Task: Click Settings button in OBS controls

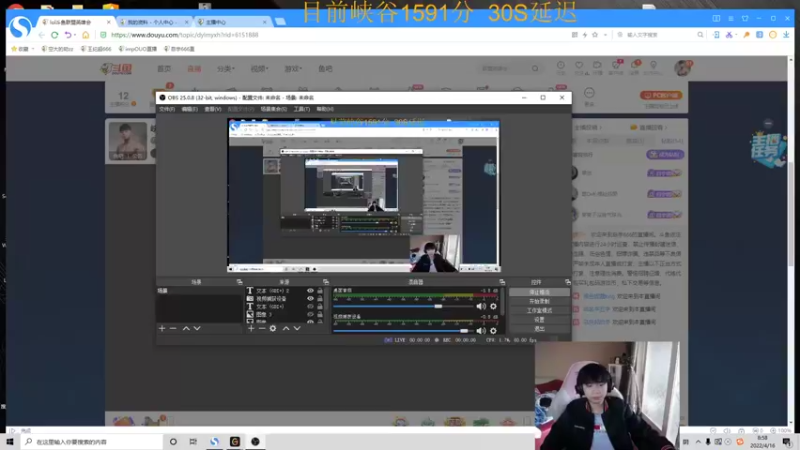Action: tap(539, 320)
